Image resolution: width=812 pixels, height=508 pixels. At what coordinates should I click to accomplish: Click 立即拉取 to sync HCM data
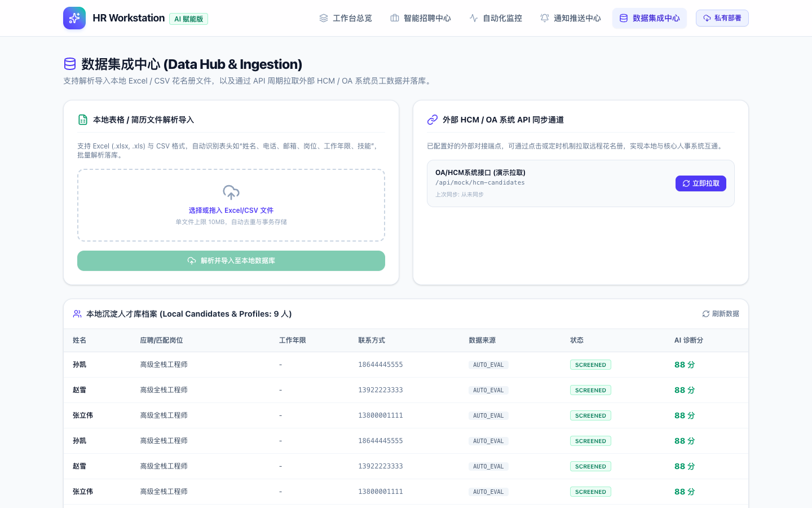(x=701, y=183)
